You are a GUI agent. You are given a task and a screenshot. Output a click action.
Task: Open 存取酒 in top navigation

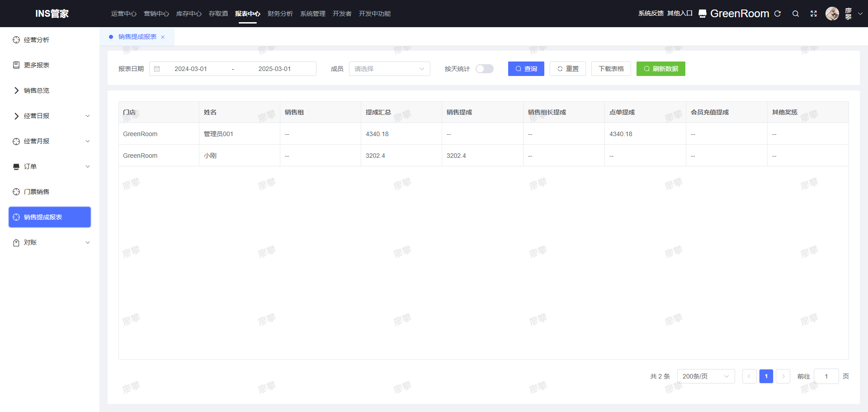[x=218, y=14]
